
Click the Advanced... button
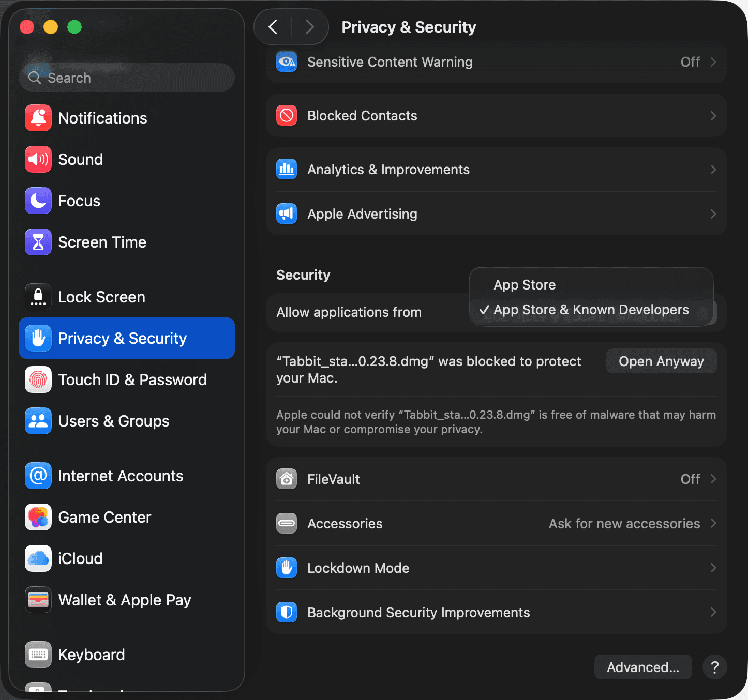[x=643, y=667]
